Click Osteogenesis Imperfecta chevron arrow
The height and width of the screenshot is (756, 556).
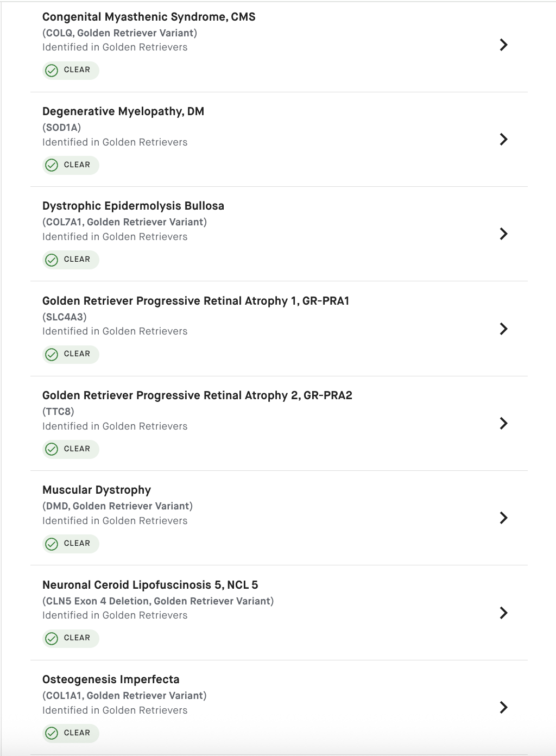click(x=503, y=707)
